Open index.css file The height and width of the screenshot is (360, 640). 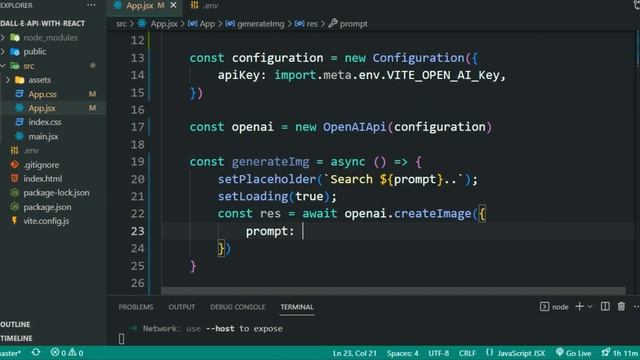click(x=44, y=122)
